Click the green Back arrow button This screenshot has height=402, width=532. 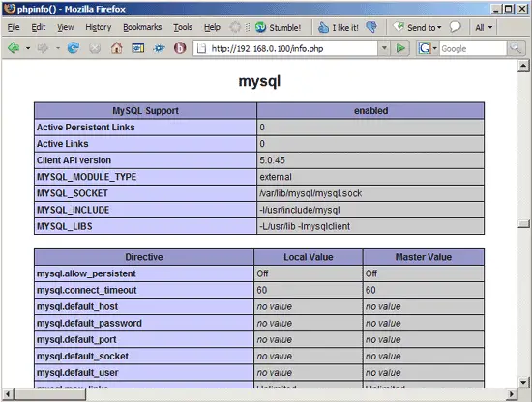point(14,48)
